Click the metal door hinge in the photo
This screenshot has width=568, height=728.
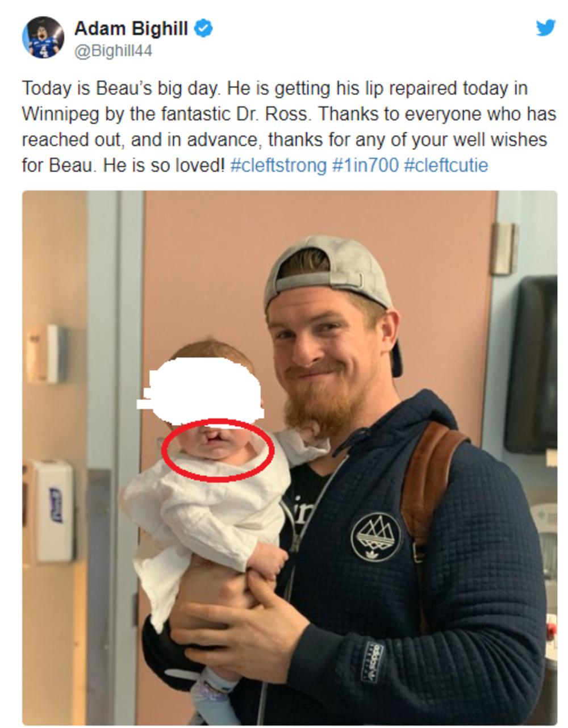coord(504,249)
